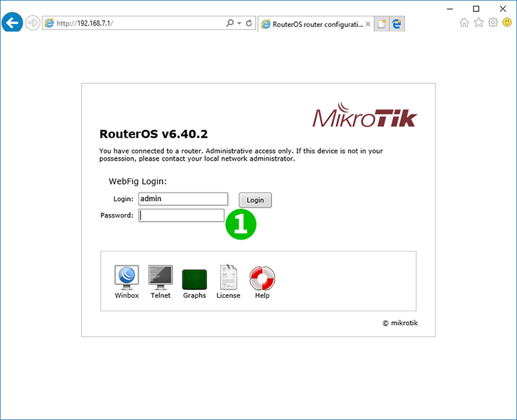Click the Graphs text label
Image resolution: width=517 pixels, height=420 pixels.
[195, 296]
